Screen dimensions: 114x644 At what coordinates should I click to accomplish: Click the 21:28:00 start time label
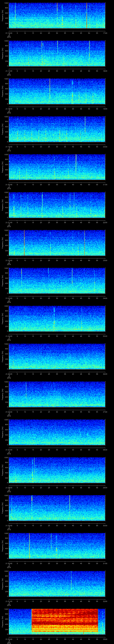(x=9, y=487)
